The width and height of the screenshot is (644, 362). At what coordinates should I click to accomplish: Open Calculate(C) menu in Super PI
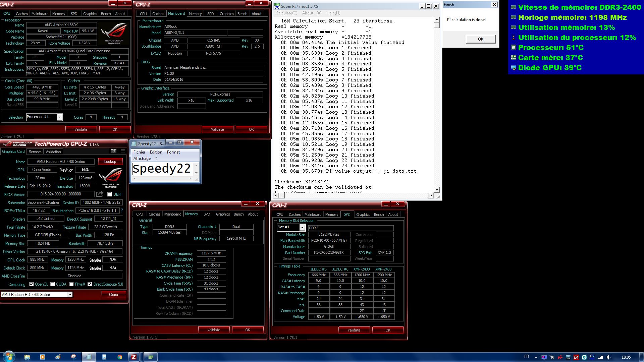point(286,13)
